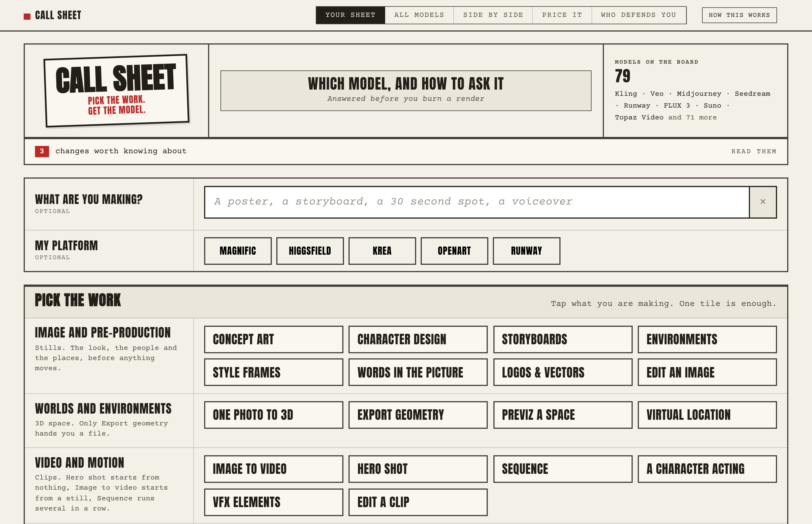Click 'changes worth knowing about' text
The width and height of the screenshot is (812, 524).
pyautogui.click(x=121, y=151)
